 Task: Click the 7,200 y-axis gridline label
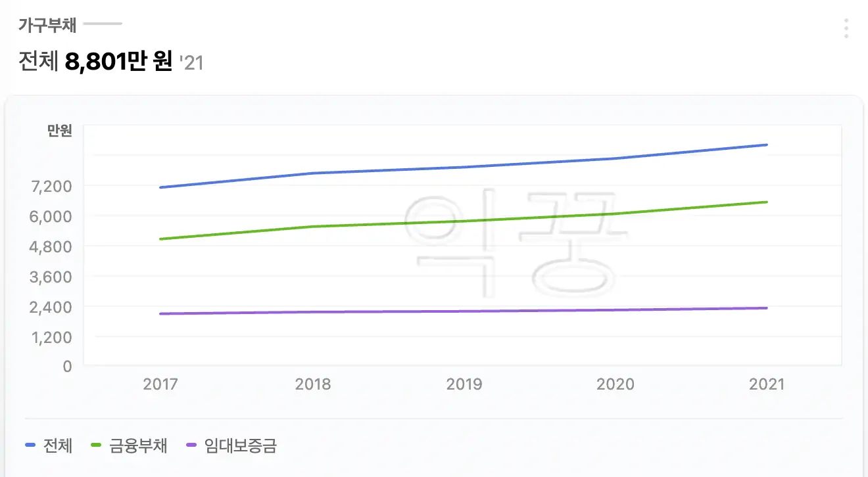[50, 187]
